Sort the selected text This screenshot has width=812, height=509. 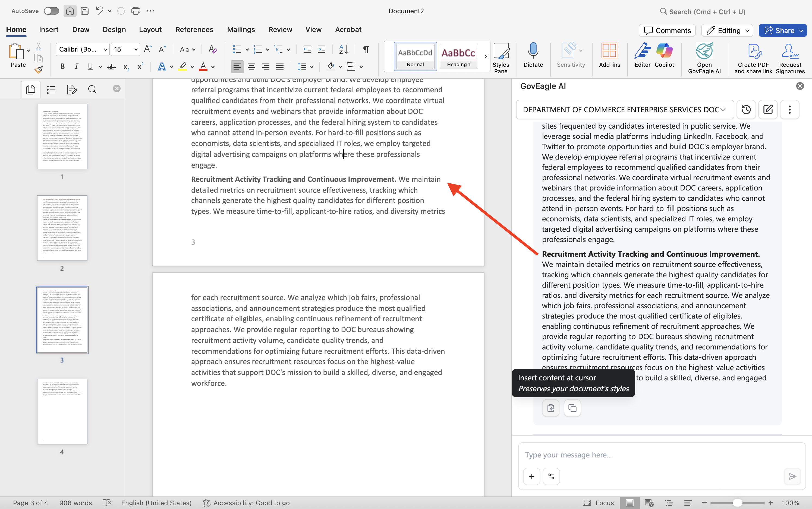coord(343,50)
